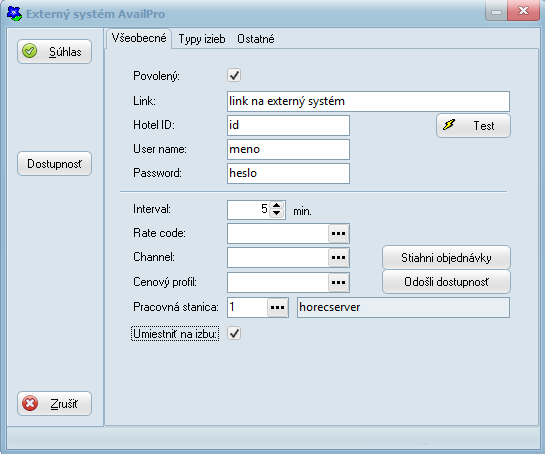
Task: Focus the Password field
Action: coord(288,173)
